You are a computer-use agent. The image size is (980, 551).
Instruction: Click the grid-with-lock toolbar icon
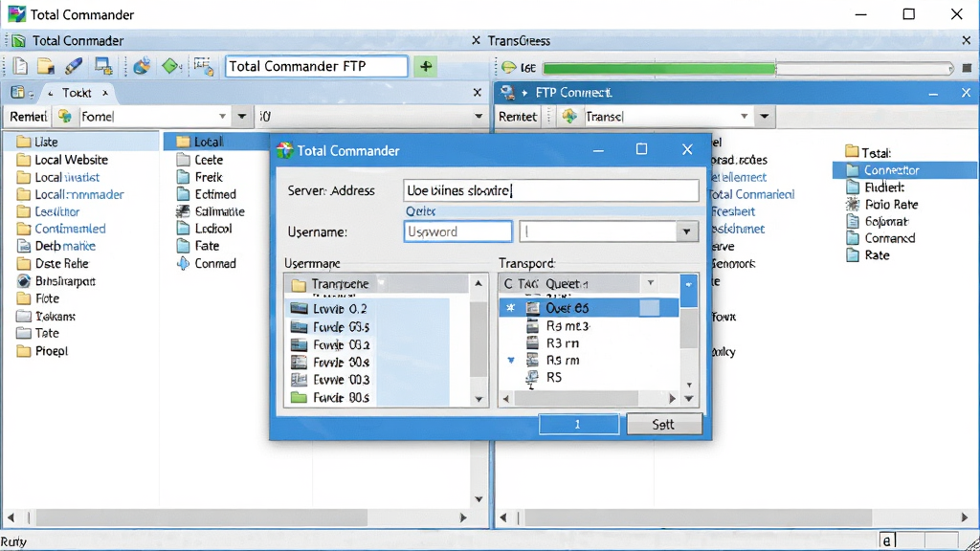click(x=203, y=66)
